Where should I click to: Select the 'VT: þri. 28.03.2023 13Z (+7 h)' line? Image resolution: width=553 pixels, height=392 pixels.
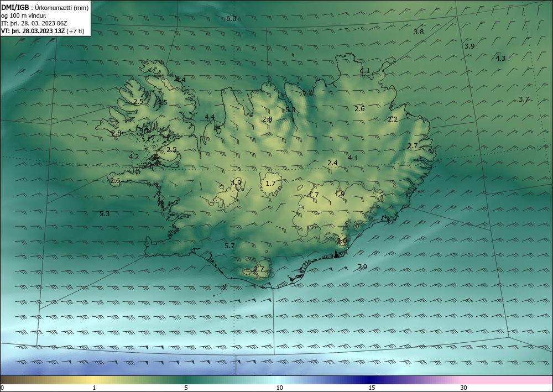pyautogui.click(x=43, y=31)
